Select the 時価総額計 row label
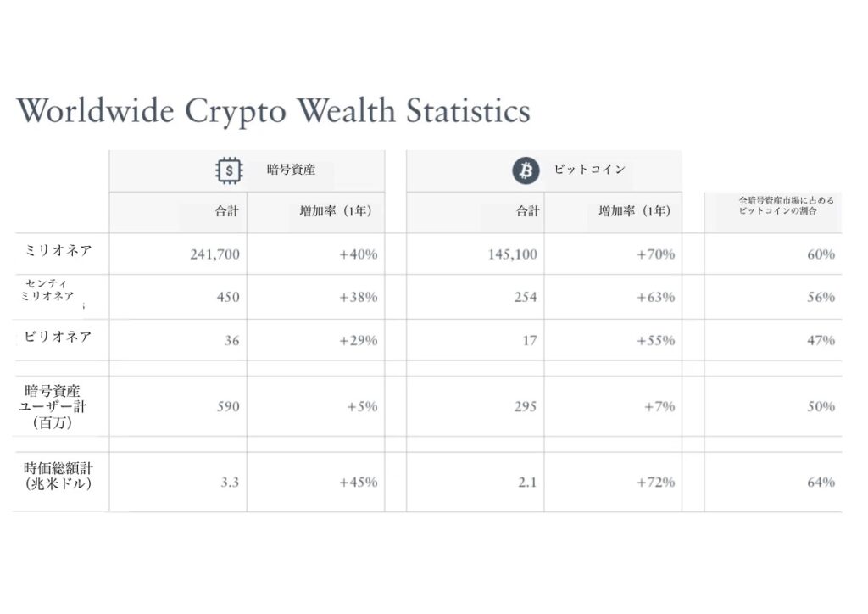Viewport: 868px width, 614px height. click(56, 476)
